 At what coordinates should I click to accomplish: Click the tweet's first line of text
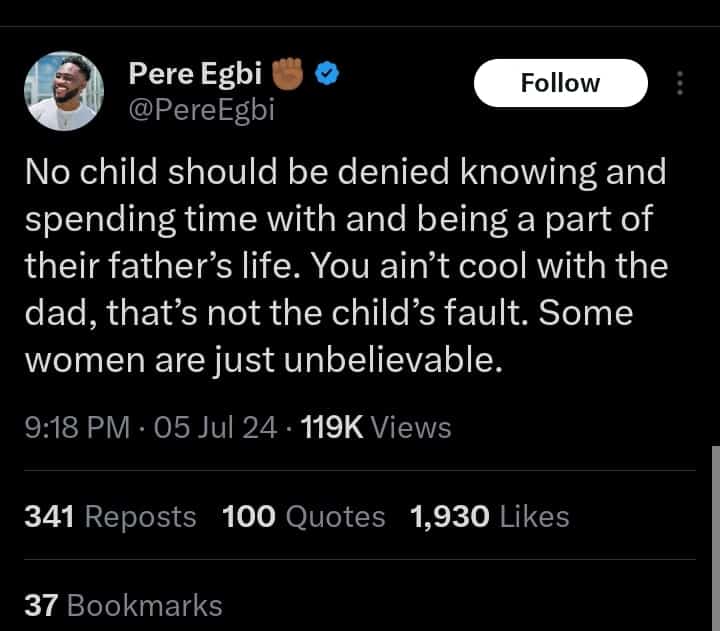pyautogui.click(x=344, y=172)
